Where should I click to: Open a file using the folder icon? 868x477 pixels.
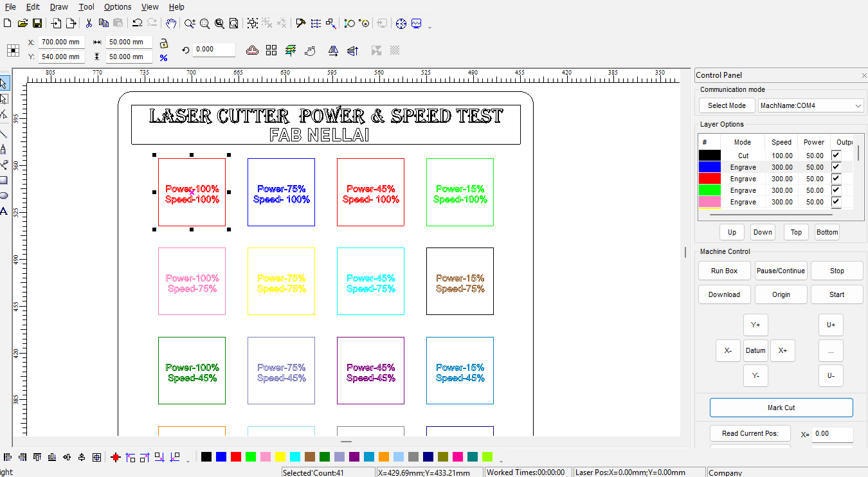23,23
